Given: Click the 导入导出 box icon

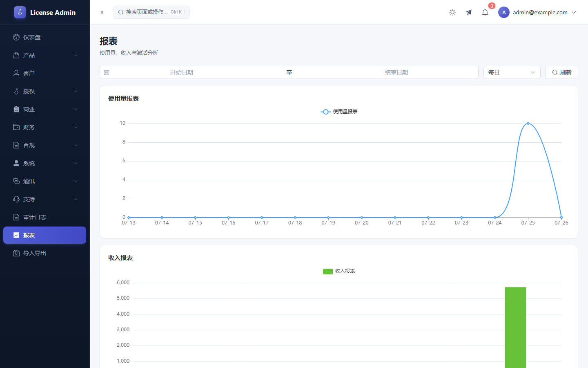Looking at the screenshot, I should 16,253.
